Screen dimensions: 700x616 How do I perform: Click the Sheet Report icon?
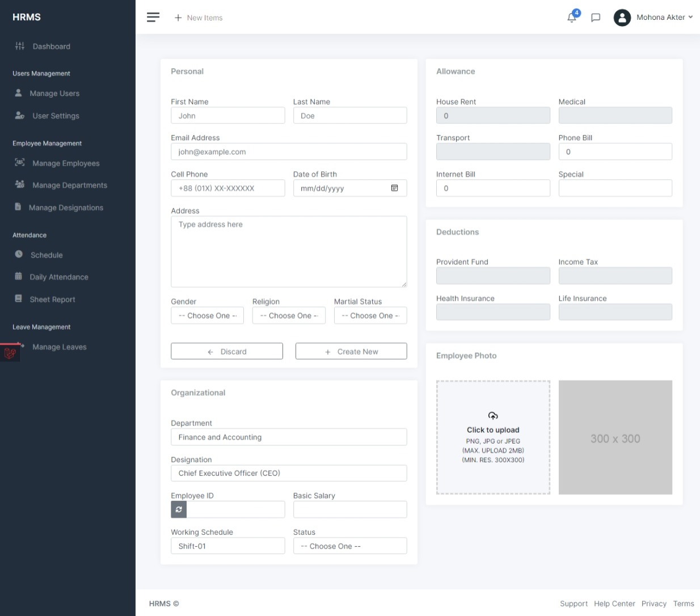click(18, 298)
